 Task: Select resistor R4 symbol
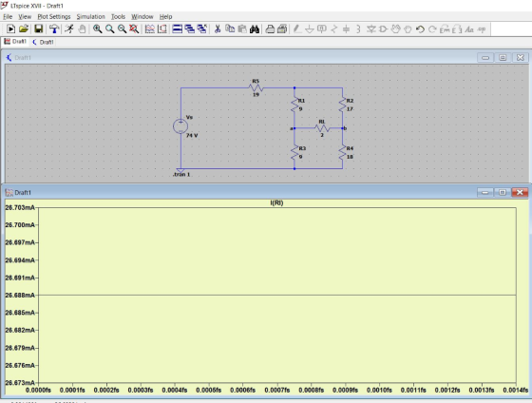pos(342,153)
